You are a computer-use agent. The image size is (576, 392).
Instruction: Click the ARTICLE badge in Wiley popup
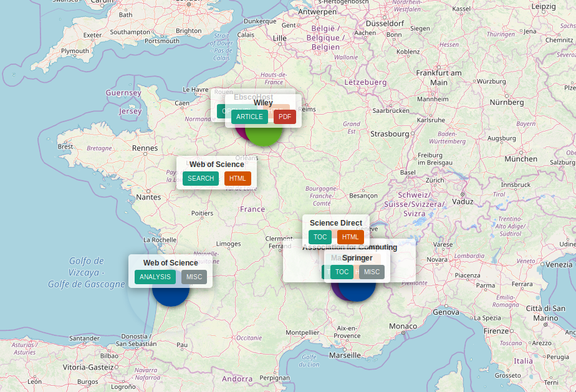point(249,117)
